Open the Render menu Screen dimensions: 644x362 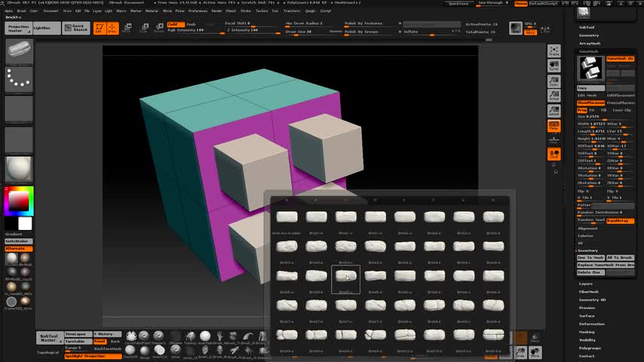tap(216, 11)
